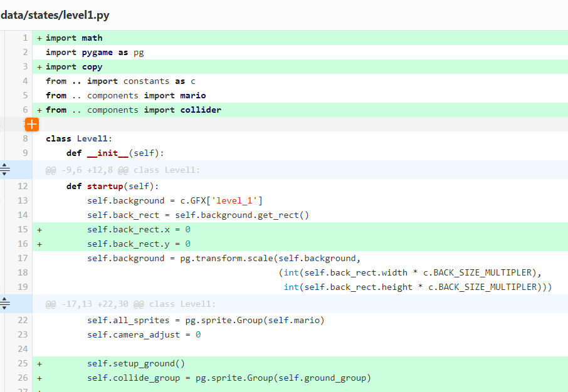Click the hunk header '@@ -9,6 +12,8 @@ class Level1:'
Viewport: 568px width, 392px height.
click(122, 170)
